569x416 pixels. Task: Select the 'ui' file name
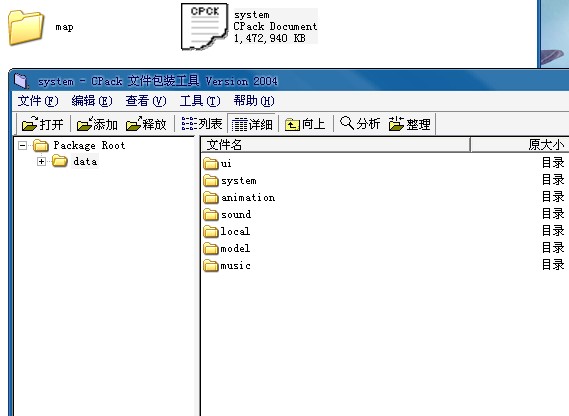pos(226,164)
